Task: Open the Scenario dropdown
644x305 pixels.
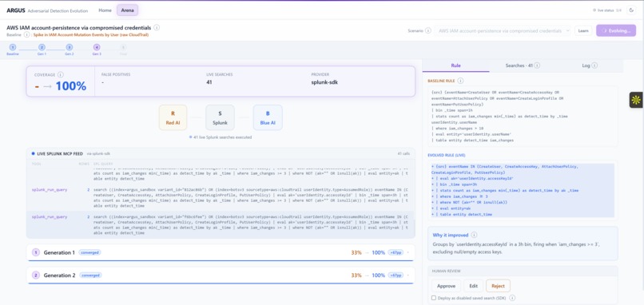Action: 503,31
